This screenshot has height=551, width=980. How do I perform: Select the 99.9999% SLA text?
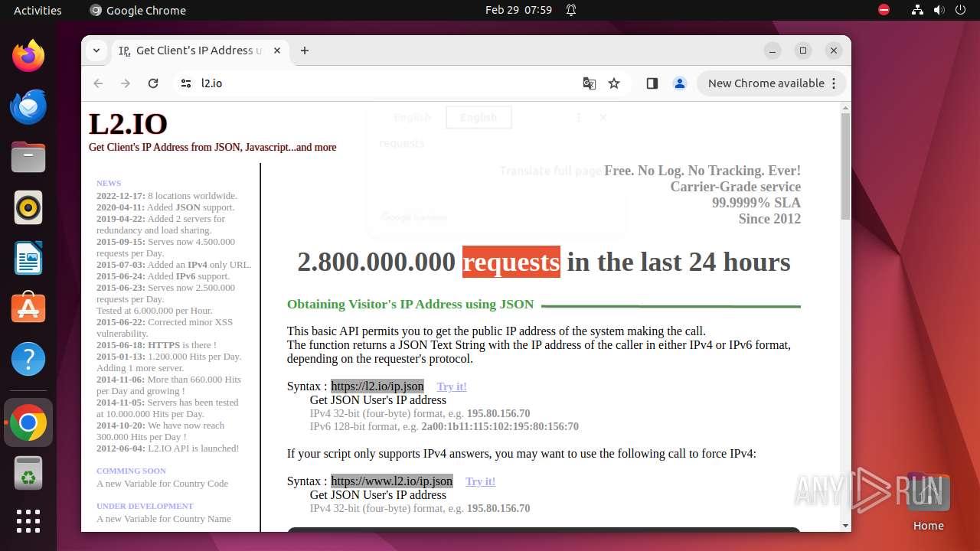756,203
